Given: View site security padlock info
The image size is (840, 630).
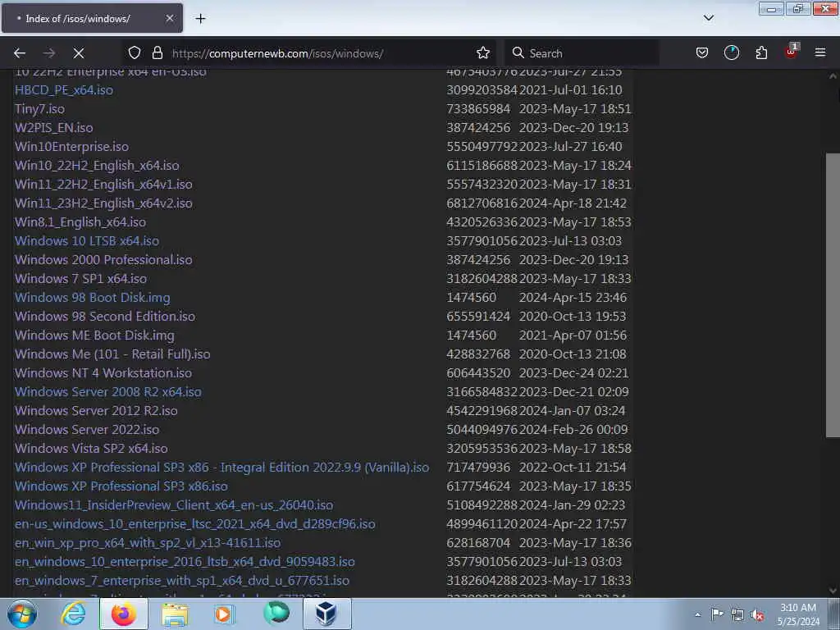Looking at the screenshot, I should pyautogui.click(x=157, y=52).
